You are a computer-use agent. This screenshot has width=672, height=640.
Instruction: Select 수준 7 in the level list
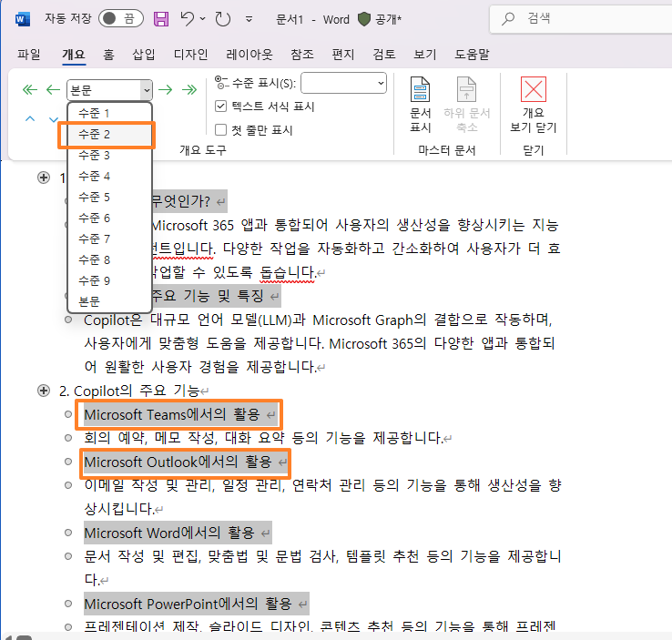[x=109, y=239]
